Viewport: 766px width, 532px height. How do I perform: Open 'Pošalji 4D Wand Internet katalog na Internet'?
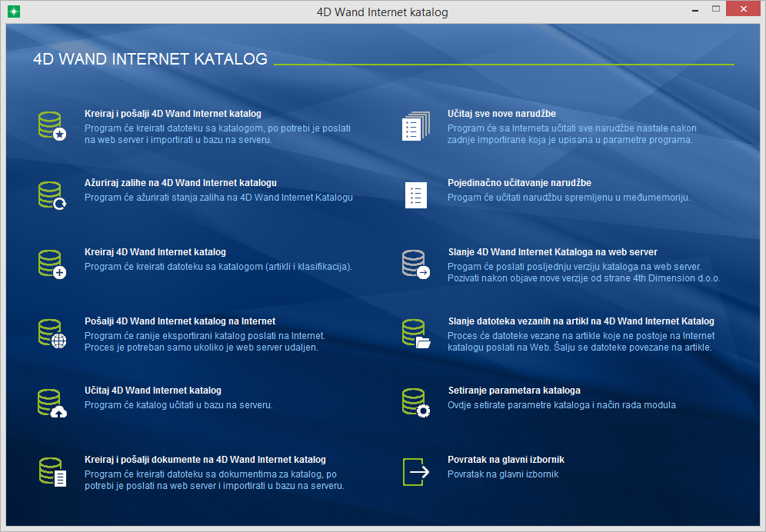pyautogui.click(x=180, y=321)
